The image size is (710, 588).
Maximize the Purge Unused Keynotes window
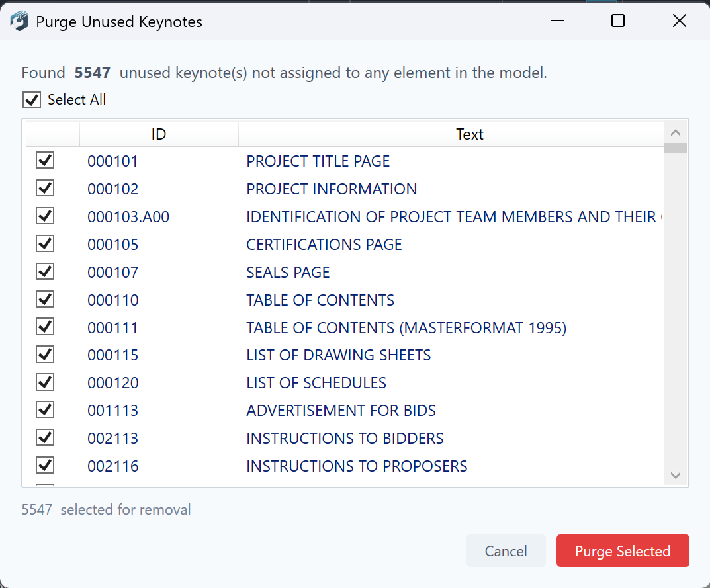[617, 21]
